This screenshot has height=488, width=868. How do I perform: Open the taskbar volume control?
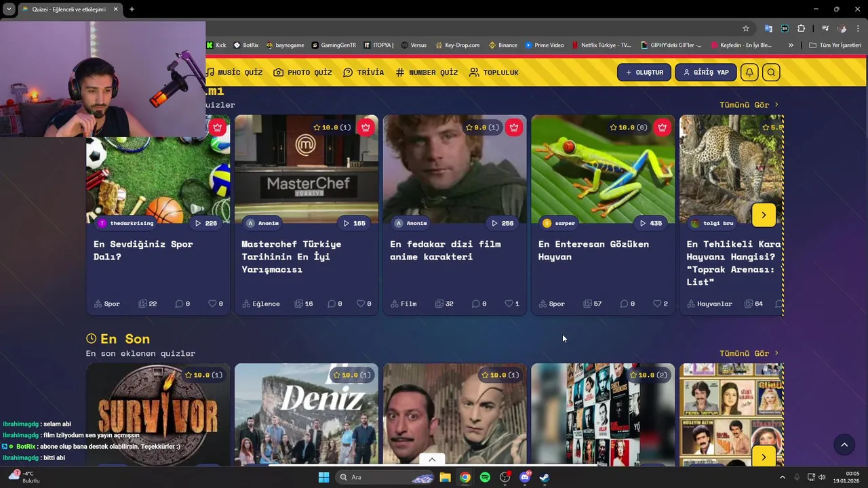tap(822, 477)
